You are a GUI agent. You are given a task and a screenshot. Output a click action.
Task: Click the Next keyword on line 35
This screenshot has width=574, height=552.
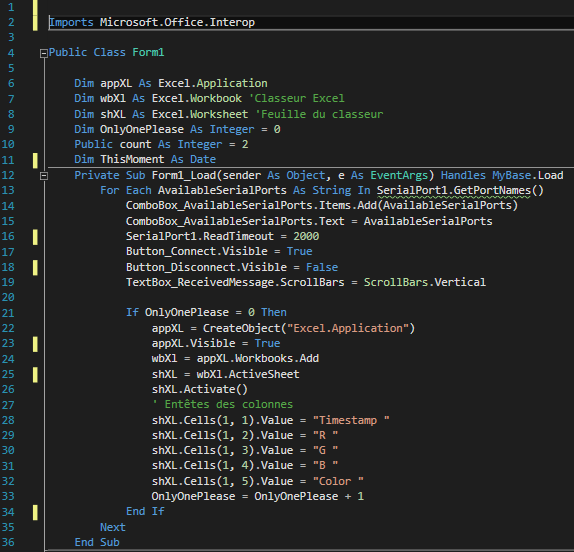click(x=113, y=527)
